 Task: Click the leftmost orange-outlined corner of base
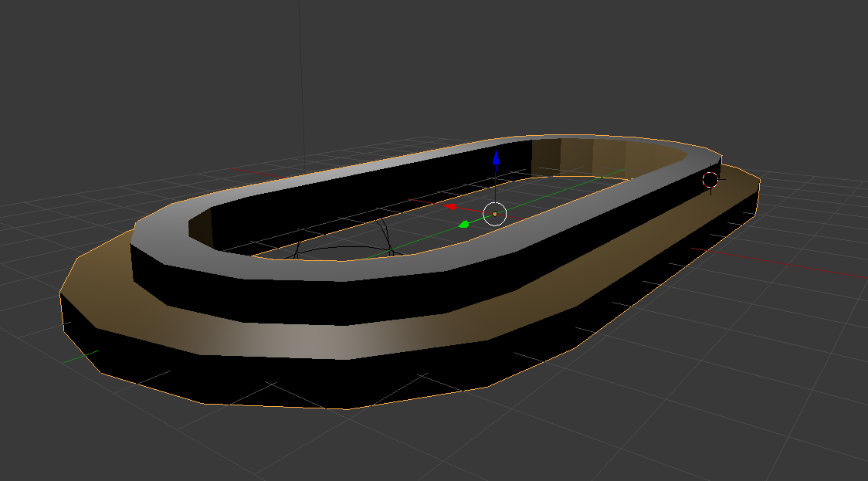click(x=61, y=293)
